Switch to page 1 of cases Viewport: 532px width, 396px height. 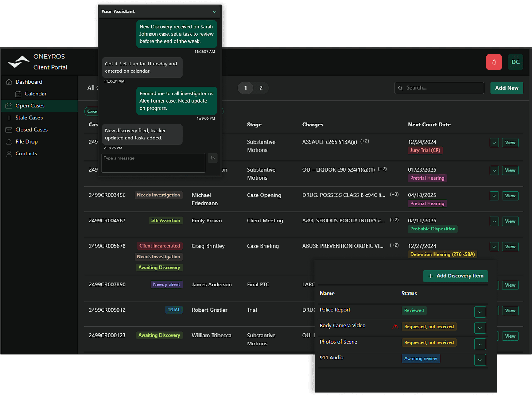(x=245, y=88)
